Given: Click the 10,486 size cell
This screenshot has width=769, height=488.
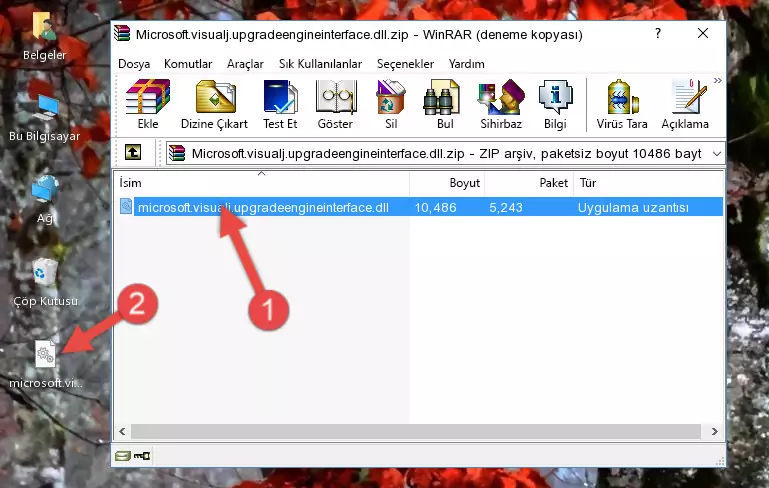Looking at the screenshot, I should (436, 207).
